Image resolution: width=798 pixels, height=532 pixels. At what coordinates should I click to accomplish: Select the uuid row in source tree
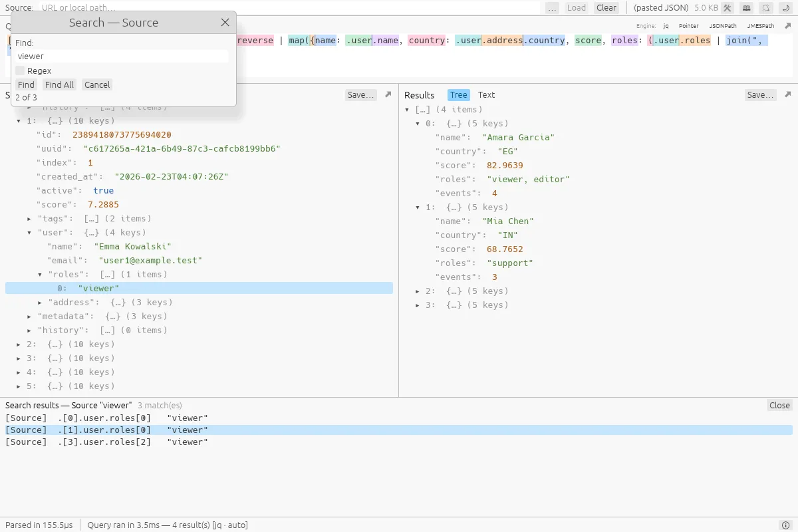[x=199, y=149]
